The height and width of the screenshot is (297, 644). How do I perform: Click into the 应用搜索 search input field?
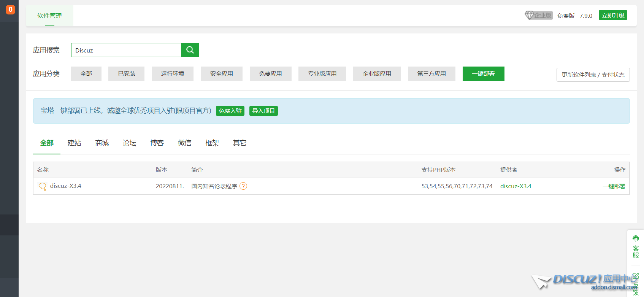pyautogui.click(x=126, y=50)
